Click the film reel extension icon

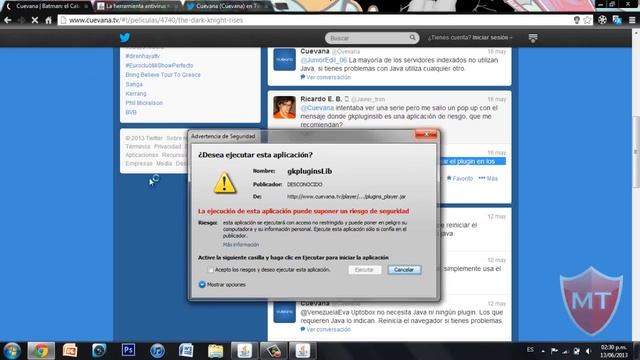602,20
